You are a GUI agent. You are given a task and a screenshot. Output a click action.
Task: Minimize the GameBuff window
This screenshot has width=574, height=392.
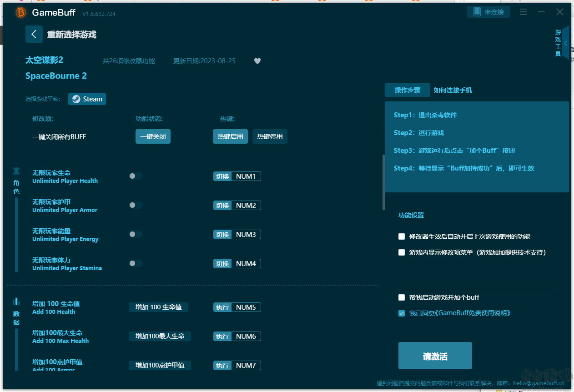541,12
